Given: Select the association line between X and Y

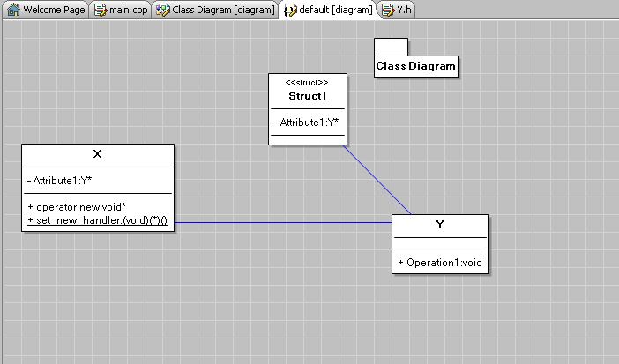Looking at the screenshot, I should tap(282, 222).
